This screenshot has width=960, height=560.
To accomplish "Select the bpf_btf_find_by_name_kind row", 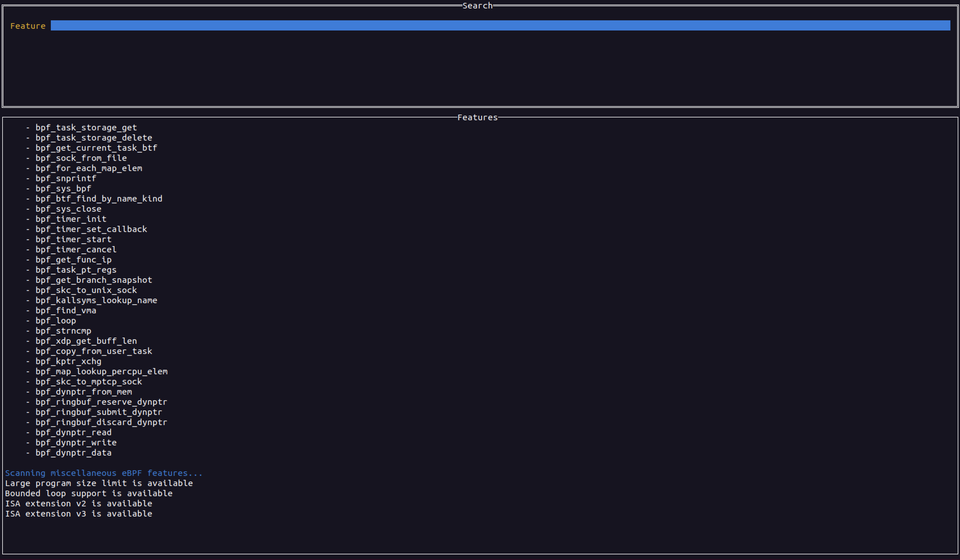I will [x=99, y=198].
